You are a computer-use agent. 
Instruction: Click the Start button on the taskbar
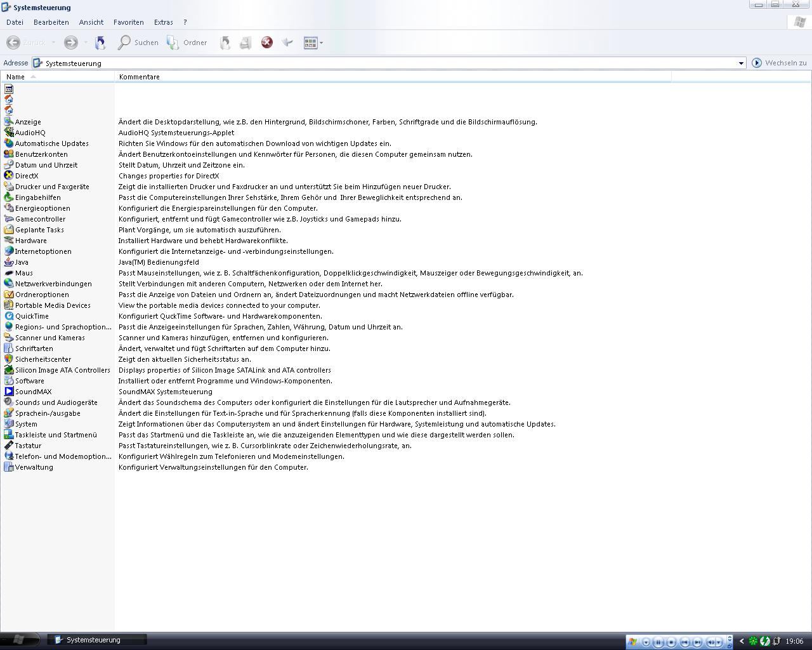click(20, 640)
